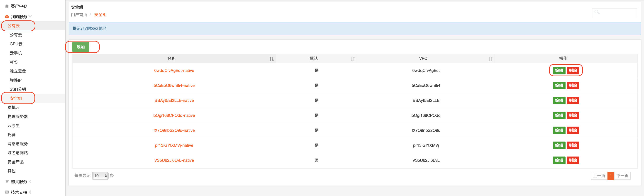
Task: Open the bOgi168CPOdq-native security group link
Action: (174, 115)
